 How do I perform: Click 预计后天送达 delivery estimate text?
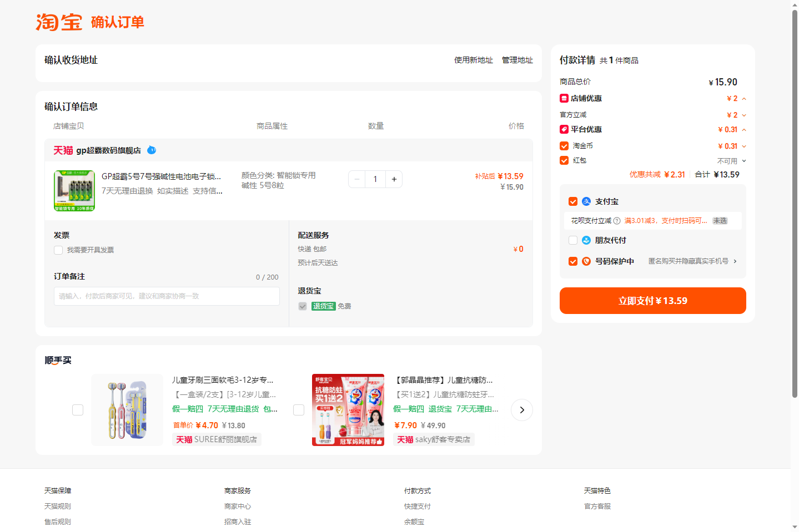tap(318, 263)
